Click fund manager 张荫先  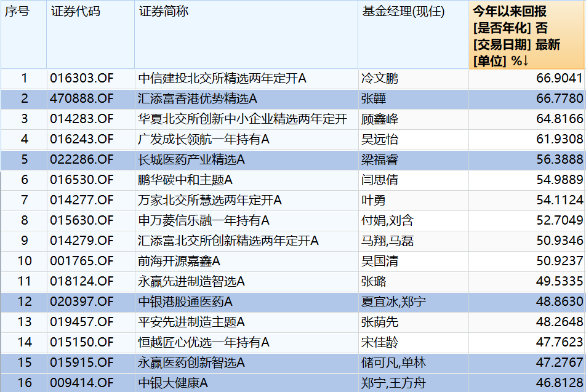click(x=380, y=322)
